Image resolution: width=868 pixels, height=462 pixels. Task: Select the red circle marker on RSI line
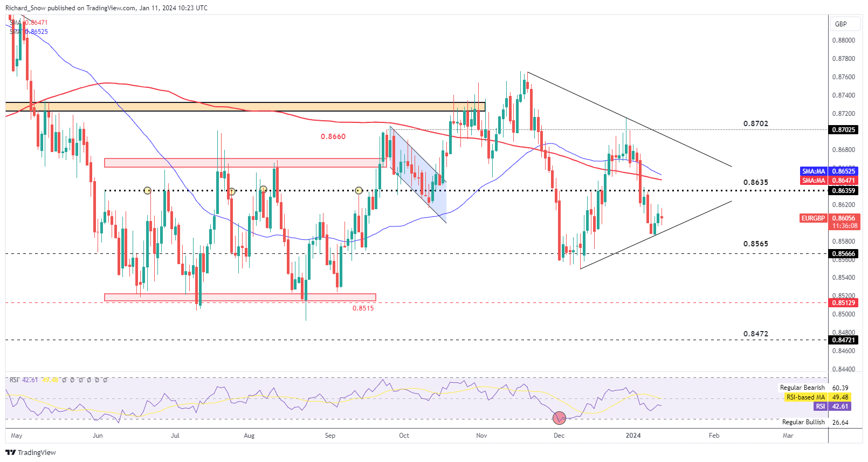[x=559, y=417]
